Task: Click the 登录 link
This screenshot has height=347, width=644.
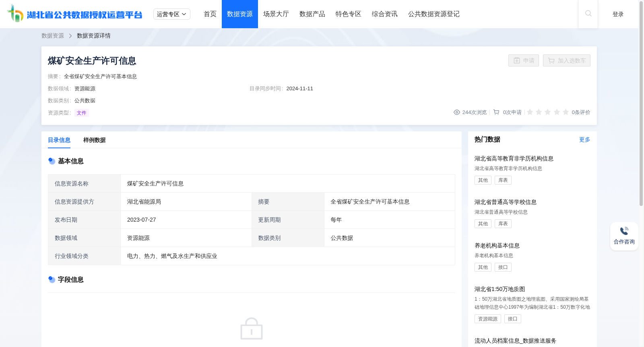Action: pos(618,14)
